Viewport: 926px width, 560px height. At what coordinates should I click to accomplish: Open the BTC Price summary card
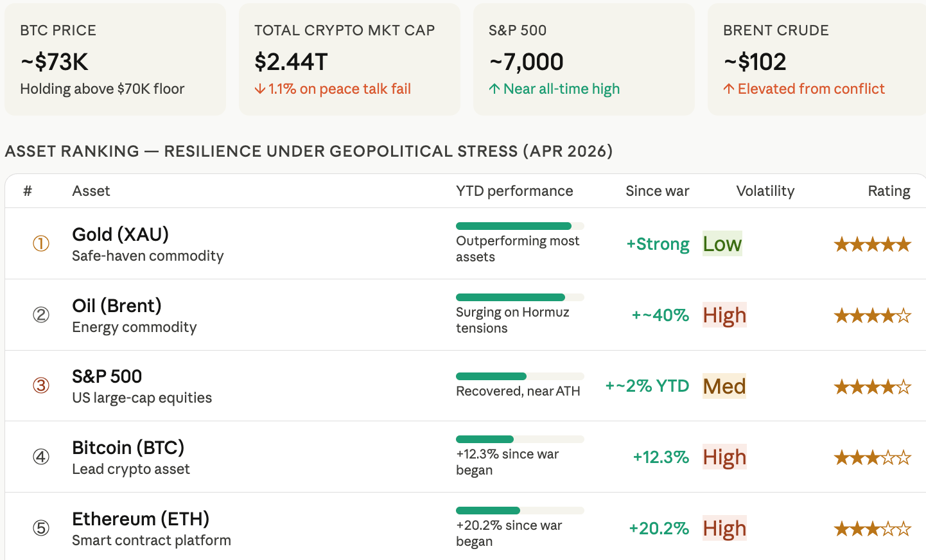(x=116, y=60)
